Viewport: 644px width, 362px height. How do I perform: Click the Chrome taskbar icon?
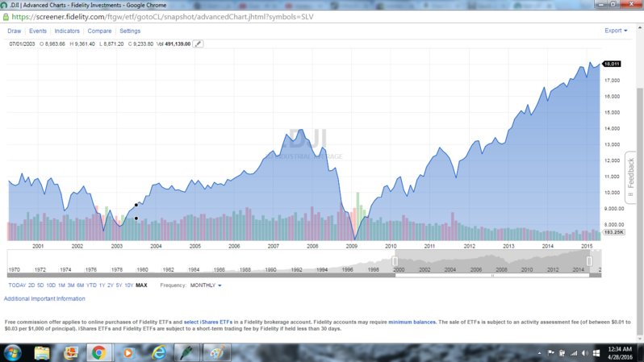(x=98, y=353)
